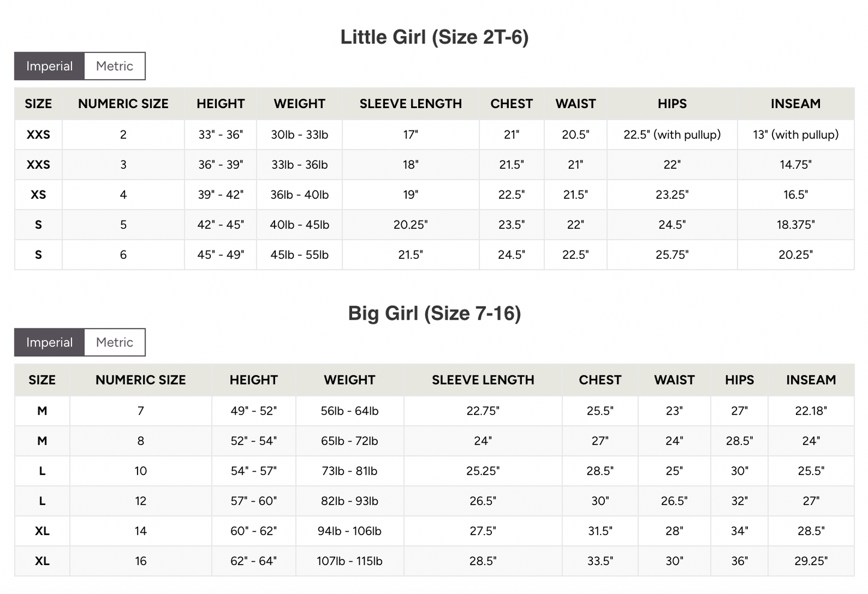Click NUMERIC SIZE header in Big Girl table
This screenshot has height=594, width=868.
(x=141, y=380)
